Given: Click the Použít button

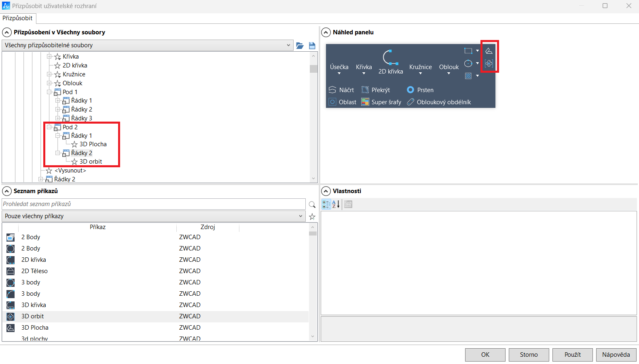Looking at the screenshot, I should click(x=572, y=355).
